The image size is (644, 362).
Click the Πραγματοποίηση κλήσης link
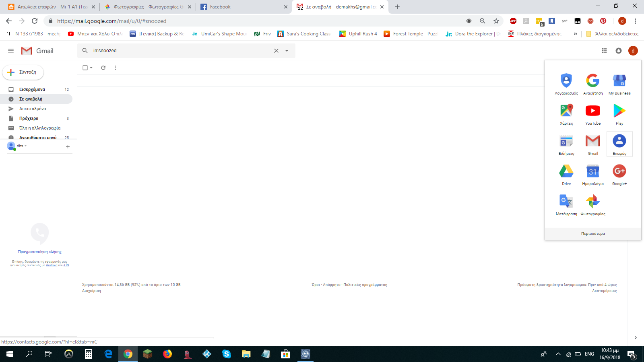pos(40,252)
